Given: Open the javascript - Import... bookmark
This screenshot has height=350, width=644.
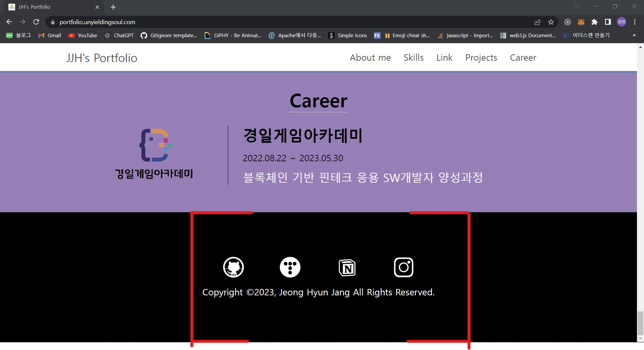Looking at the screenshot, I should point(465,35).
